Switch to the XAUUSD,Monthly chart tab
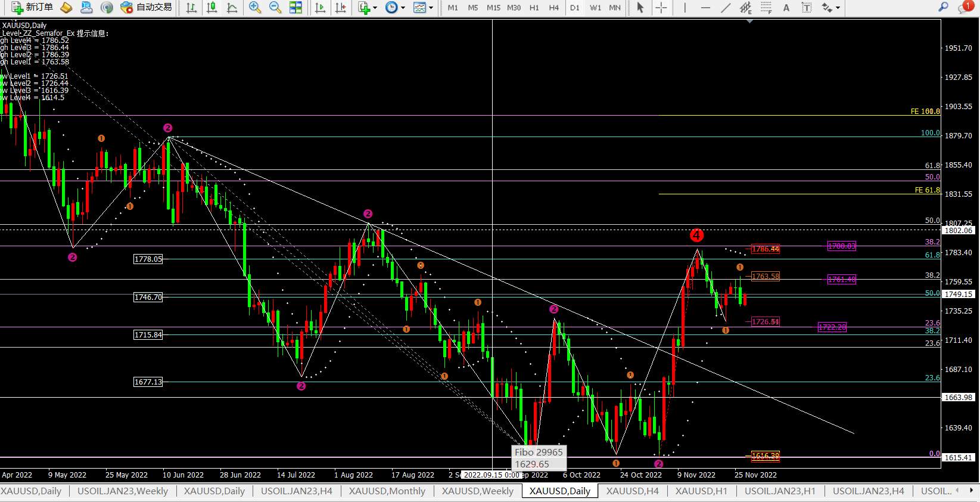This screenshot has width=980, height=502. 387,491
